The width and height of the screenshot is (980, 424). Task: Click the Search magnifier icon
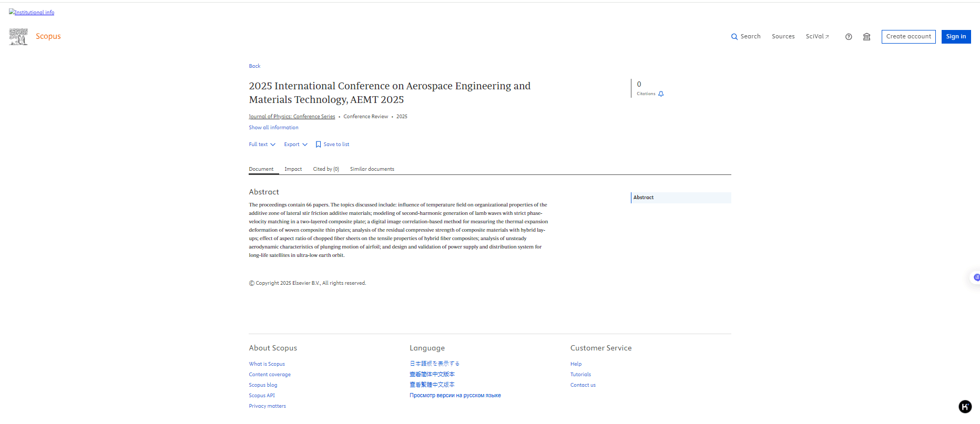pos(734,37)
